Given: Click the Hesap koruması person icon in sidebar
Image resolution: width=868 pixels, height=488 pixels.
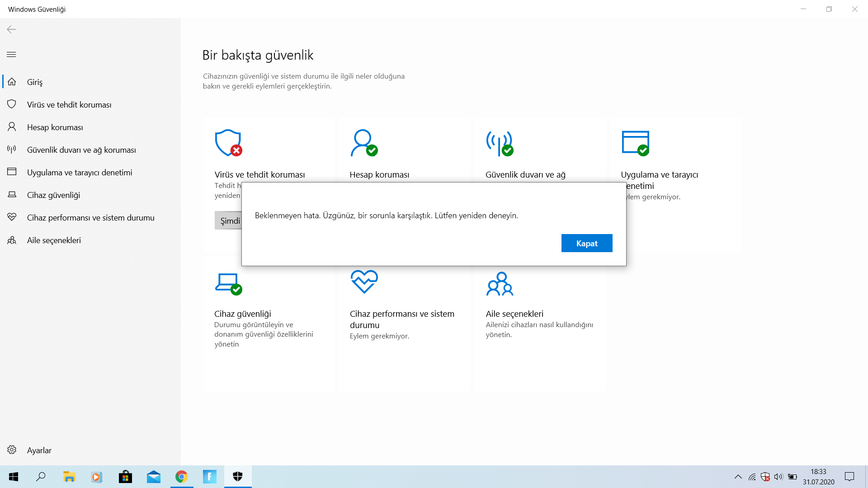Looking at the screenshot, I should [x=12, y=127].
